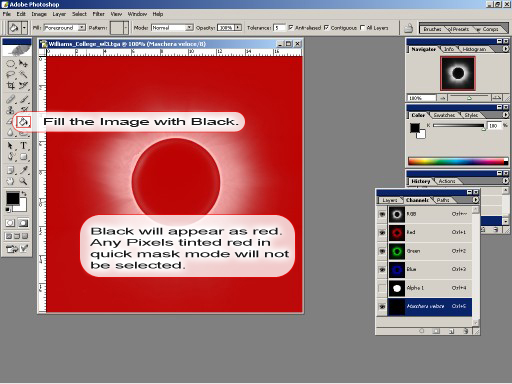Hide the RGB channel eye
Viewport: 512px width, 384px height.
(382, 214)
